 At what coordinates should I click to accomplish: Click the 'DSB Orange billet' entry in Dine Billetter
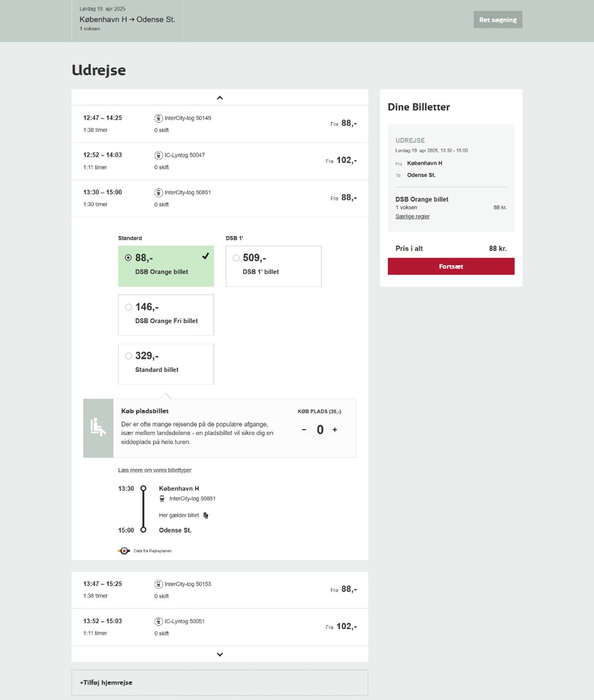click(x=422, y=199)
